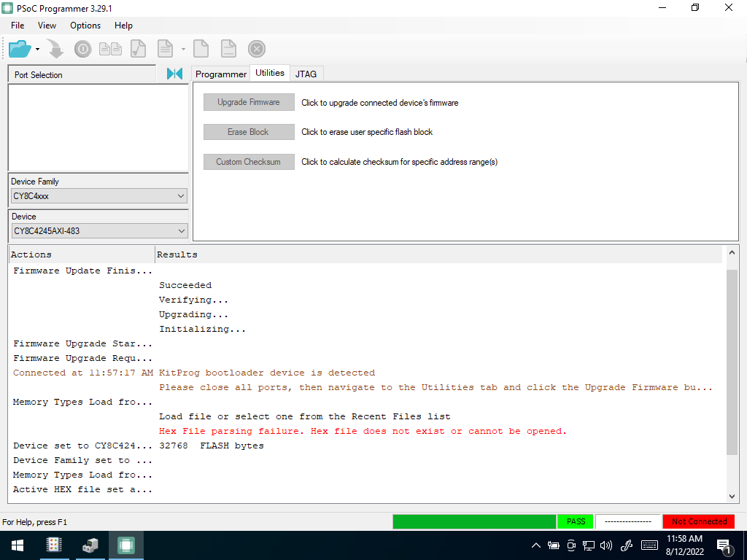Open the battery power tray icon
747x560 pixels.
pyautogui.click(x=554, y=545)
